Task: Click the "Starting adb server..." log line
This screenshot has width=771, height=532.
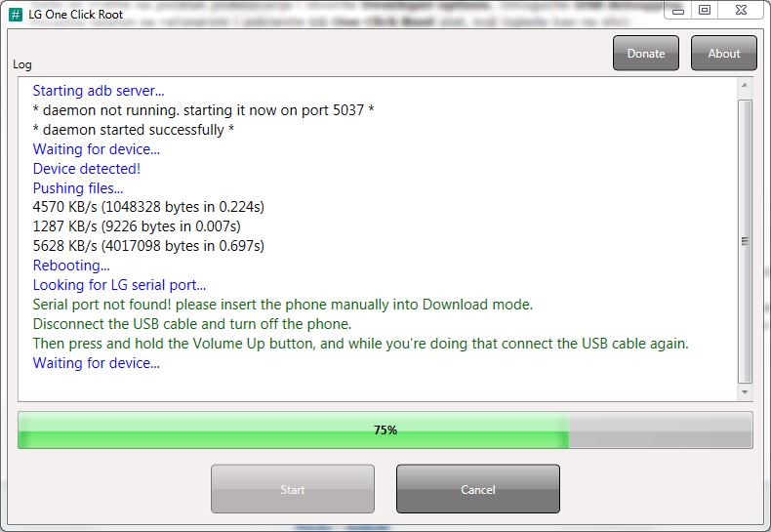Action: pyautogui.click(x=99, y=91)
